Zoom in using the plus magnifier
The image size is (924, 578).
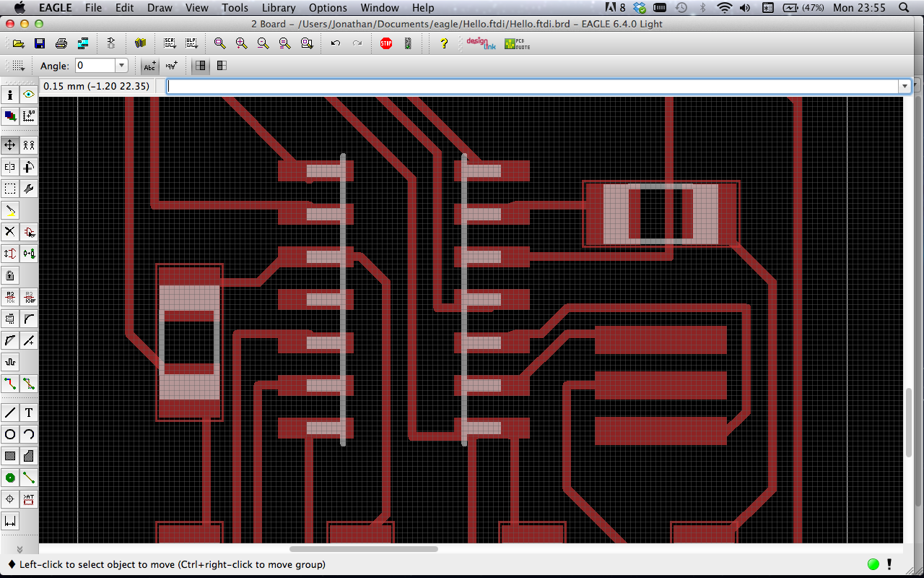click(x=241, y=43)
